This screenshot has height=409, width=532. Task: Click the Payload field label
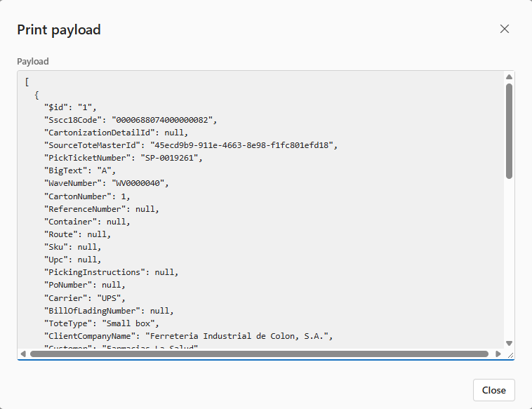click(33, 61)
